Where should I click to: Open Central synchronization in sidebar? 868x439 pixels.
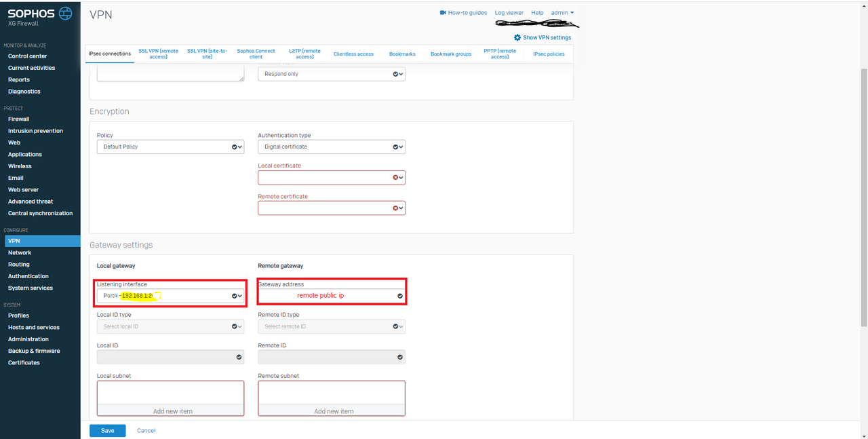point(40,213)
